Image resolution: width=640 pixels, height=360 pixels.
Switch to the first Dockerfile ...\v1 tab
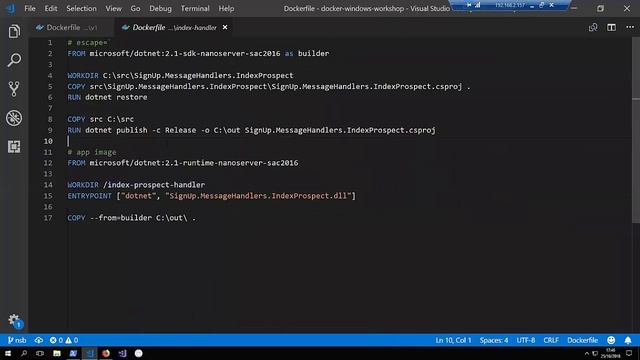(71, 27)
